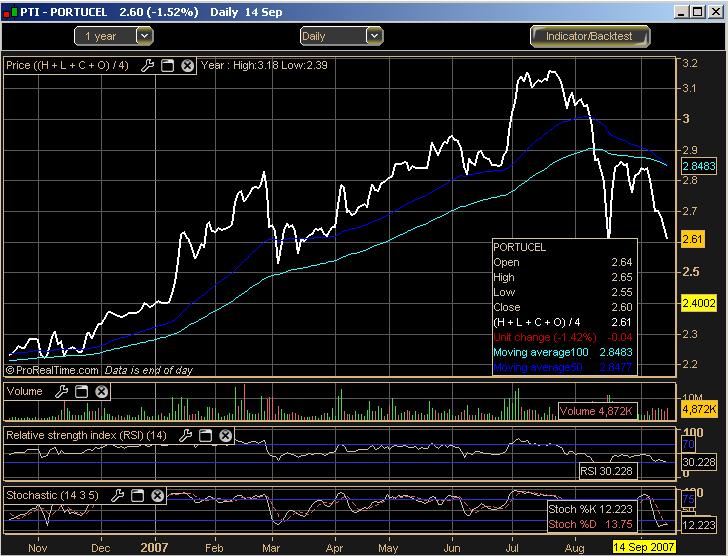This screenshot has width=728, height=556.
Task: Maximize the Stochastic panel window icon
Action: click(137, 496)
